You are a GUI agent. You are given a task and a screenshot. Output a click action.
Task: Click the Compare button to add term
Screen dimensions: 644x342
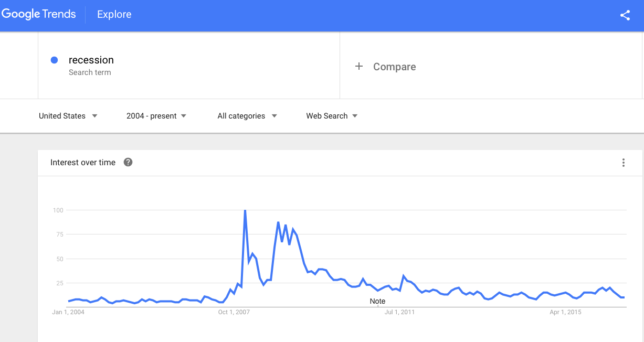coord(386,67)
